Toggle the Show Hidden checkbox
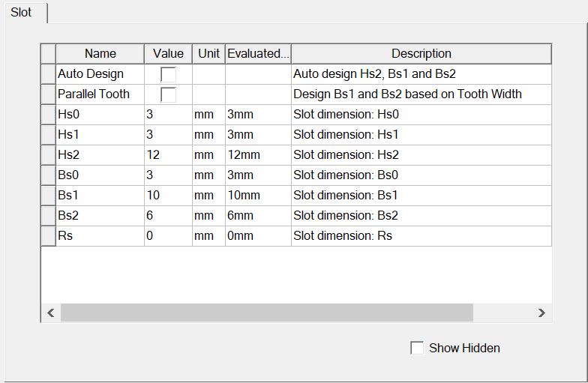Image resolution: width=588 pixels, height=383 pixels. pyautogui.click(x=417, y=348)
